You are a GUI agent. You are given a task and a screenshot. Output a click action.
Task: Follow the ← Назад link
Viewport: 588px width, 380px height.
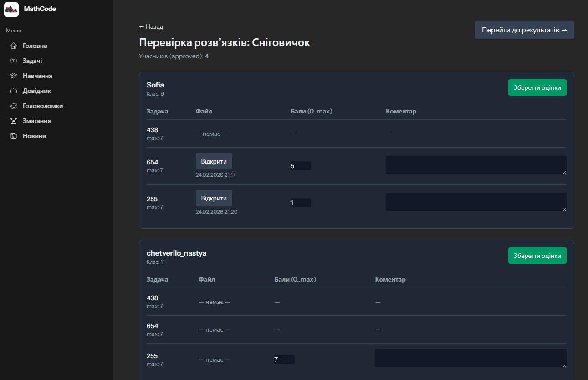[x=151, y=27]
